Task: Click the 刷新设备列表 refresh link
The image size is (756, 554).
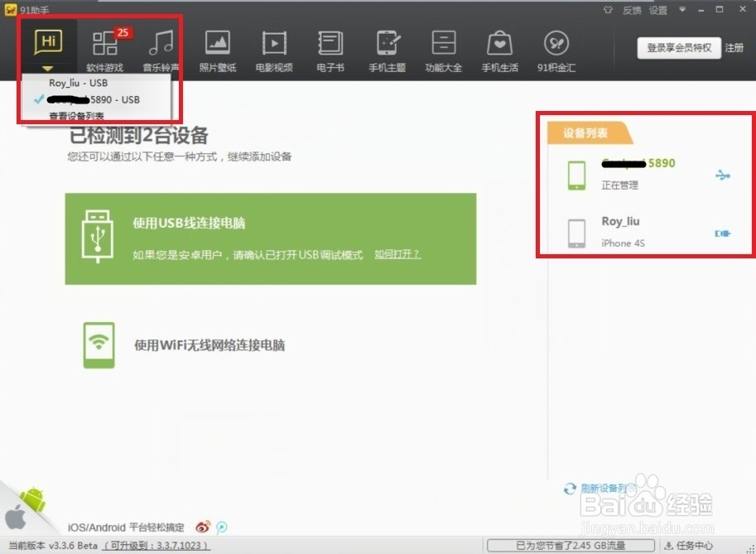Action: coord(607,489)
